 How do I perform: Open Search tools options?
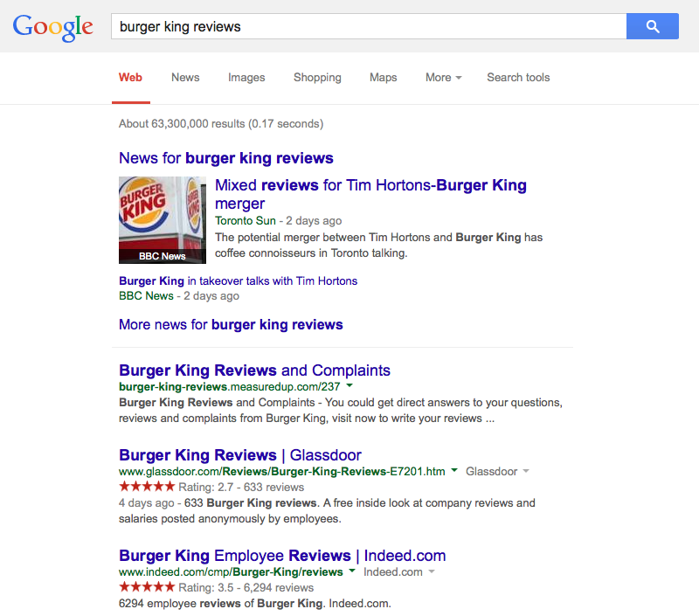(x=518, y=78)
